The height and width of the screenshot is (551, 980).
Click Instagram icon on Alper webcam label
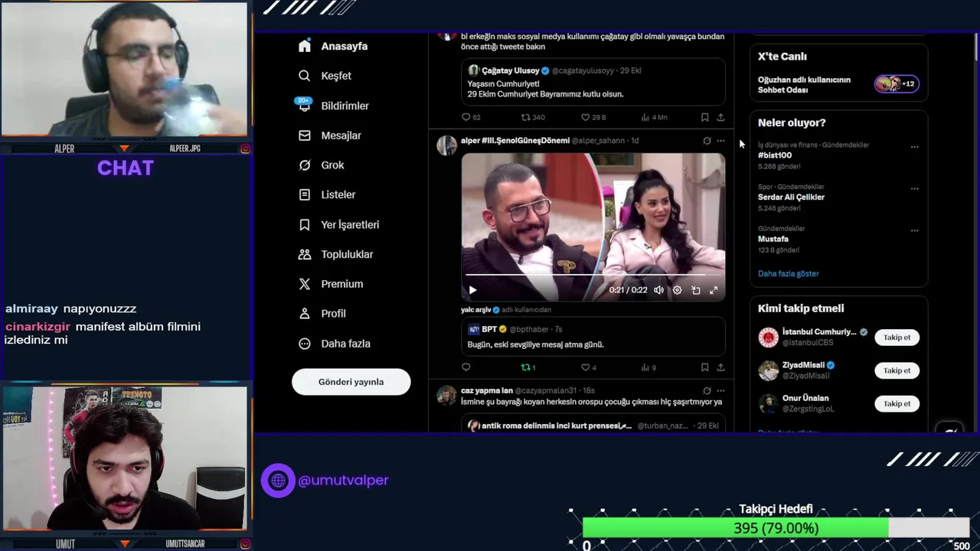click(x=245, y=148)
